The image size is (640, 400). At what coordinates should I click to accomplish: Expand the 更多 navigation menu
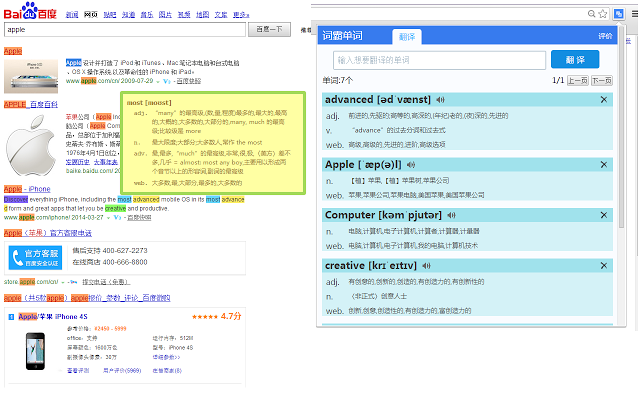[241, 15]
